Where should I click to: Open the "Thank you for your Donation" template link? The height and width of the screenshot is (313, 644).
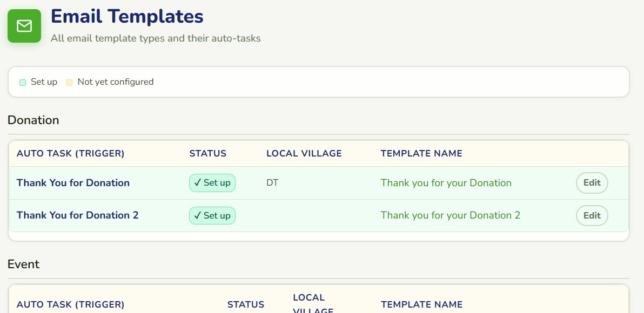click(x=446, y=183)
